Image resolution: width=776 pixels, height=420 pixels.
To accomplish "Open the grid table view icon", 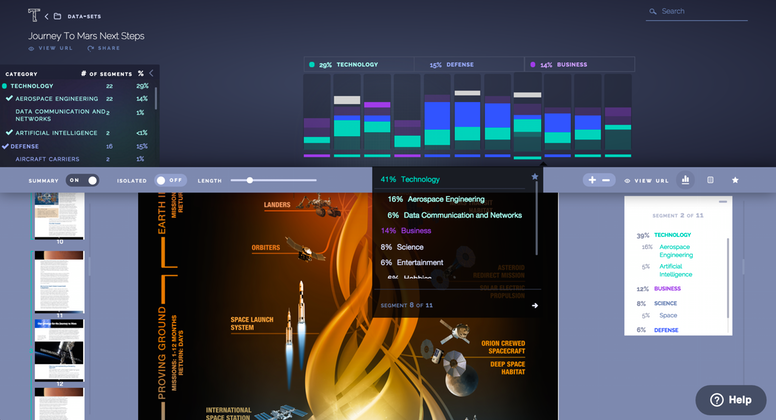I will pos(710,180).
